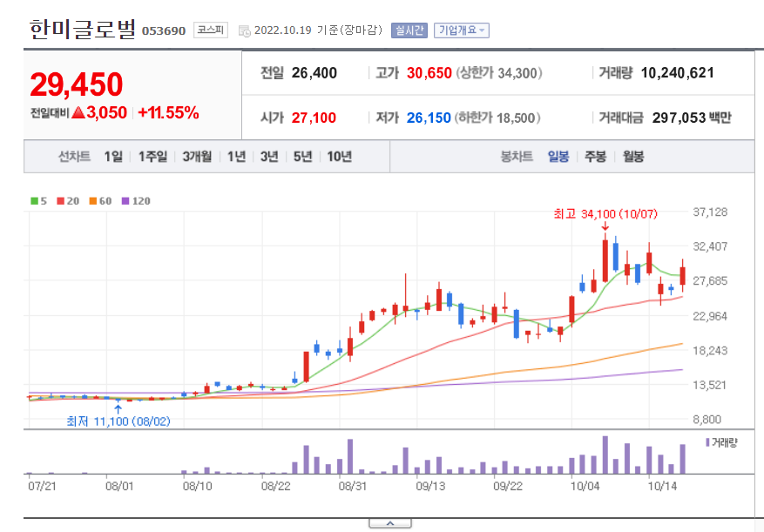Click the +11.55% change rate

169,112
